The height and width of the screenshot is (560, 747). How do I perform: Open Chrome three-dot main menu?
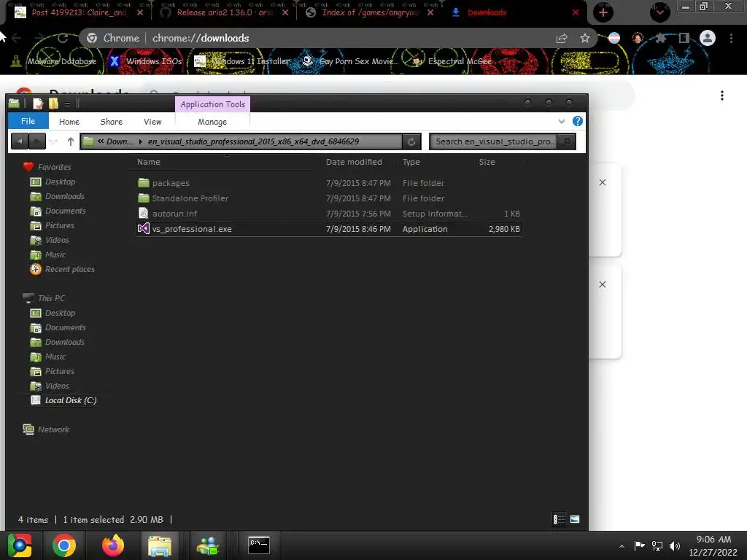click(x=731, y=38)
